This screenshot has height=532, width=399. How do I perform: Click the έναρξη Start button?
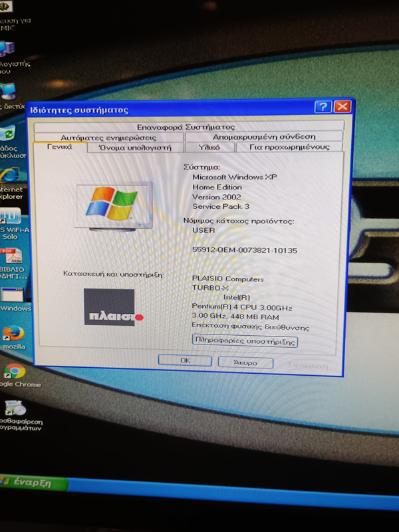[x=33, y=483]
